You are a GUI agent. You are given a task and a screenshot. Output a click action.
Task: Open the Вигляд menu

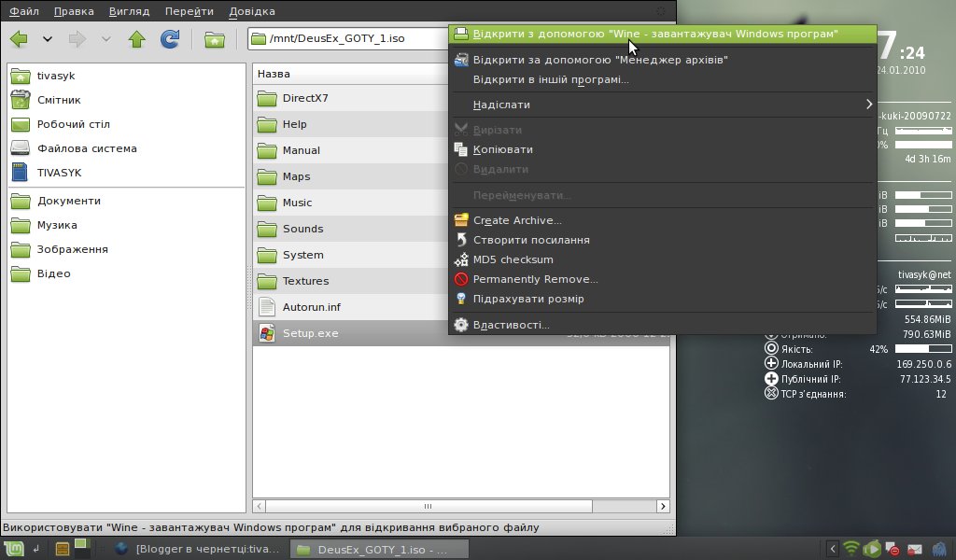click(129, 11)
